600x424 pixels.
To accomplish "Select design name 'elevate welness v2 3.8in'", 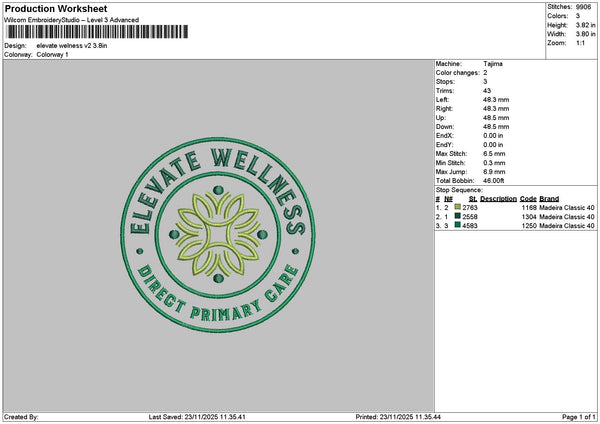I will pos(72,46).
